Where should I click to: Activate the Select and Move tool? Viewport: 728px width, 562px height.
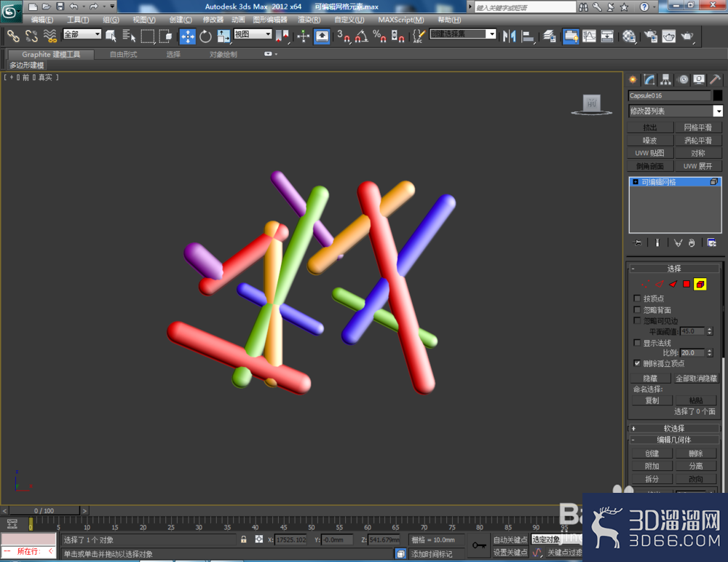pyautogui.click(x=188, y=36)
